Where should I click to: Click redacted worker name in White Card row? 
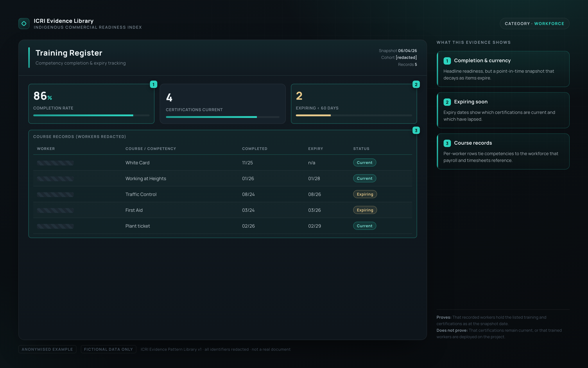(55, 163)
